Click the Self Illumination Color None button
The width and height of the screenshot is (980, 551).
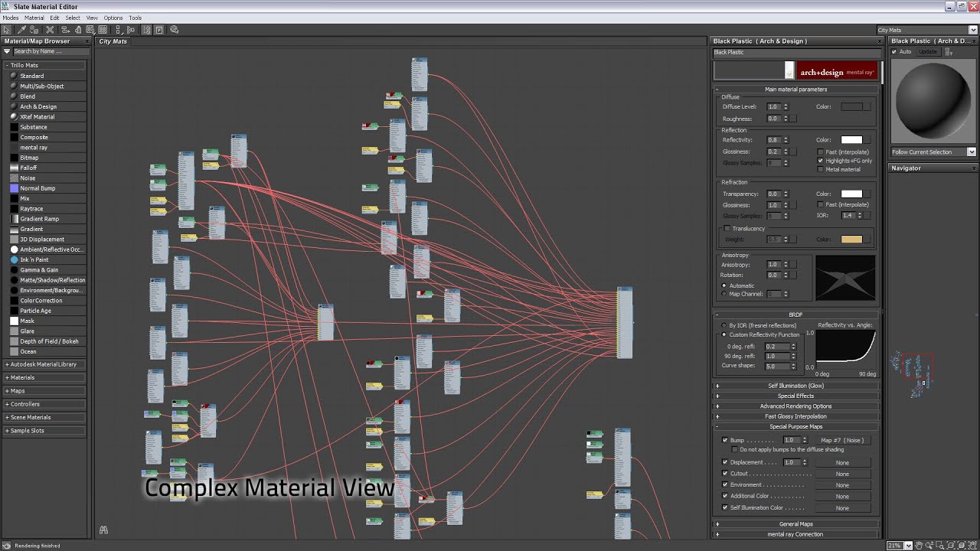(x=842, y=507)
